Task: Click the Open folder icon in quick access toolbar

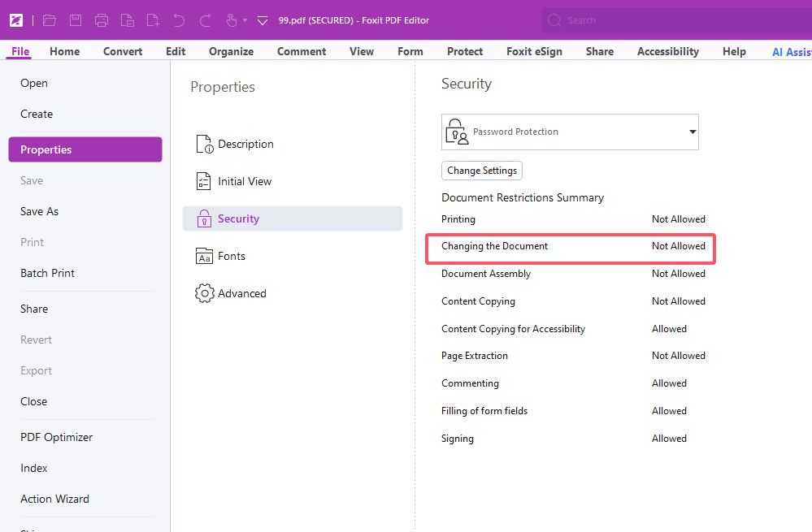Action: 50,20
